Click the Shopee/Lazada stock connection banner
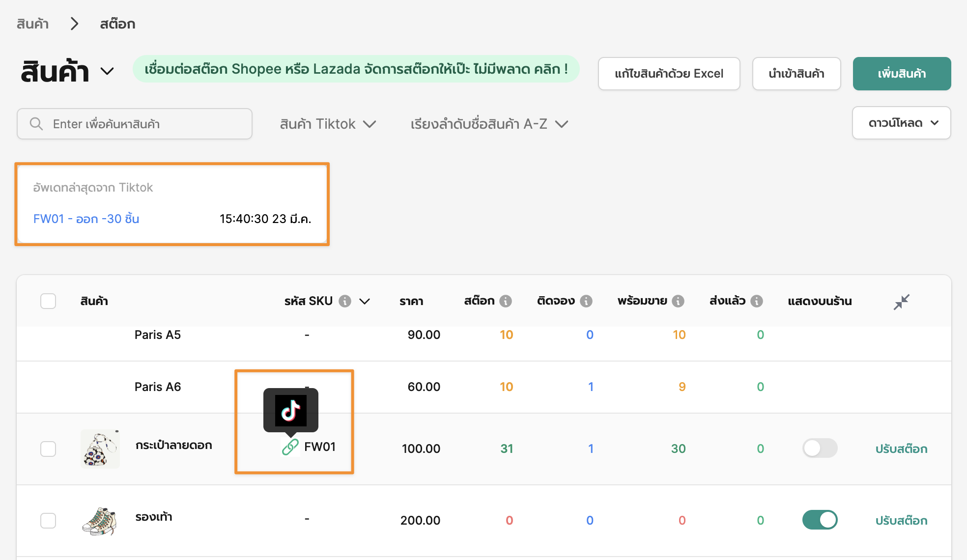The height and width of the screenshot is (560, 967). [356, 69]
